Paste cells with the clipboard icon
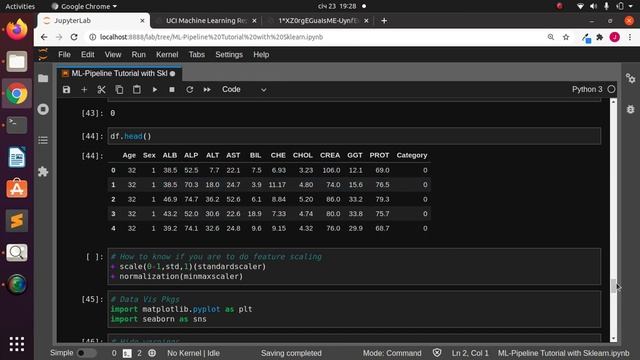The image size is (640, 360). pos(137,89)
